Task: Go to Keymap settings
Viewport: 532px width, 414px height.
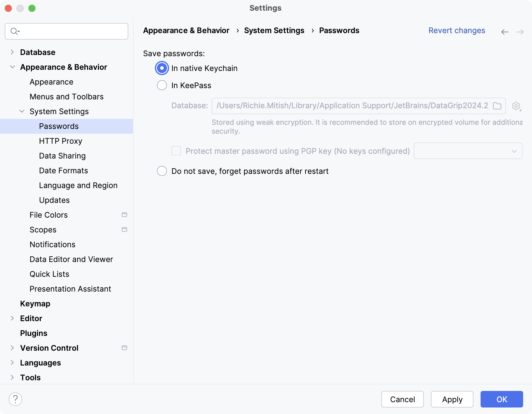Action: point(35,304)
